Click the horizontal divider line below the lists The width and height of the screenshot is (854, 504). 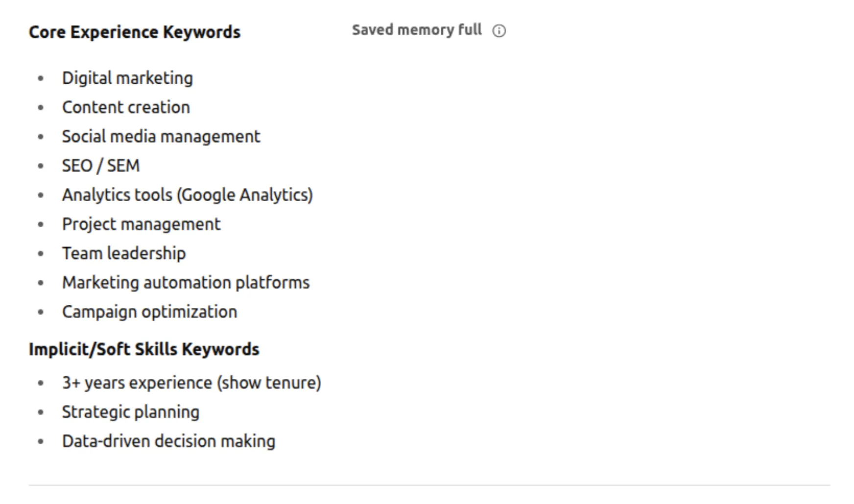[x=429, y=485]
